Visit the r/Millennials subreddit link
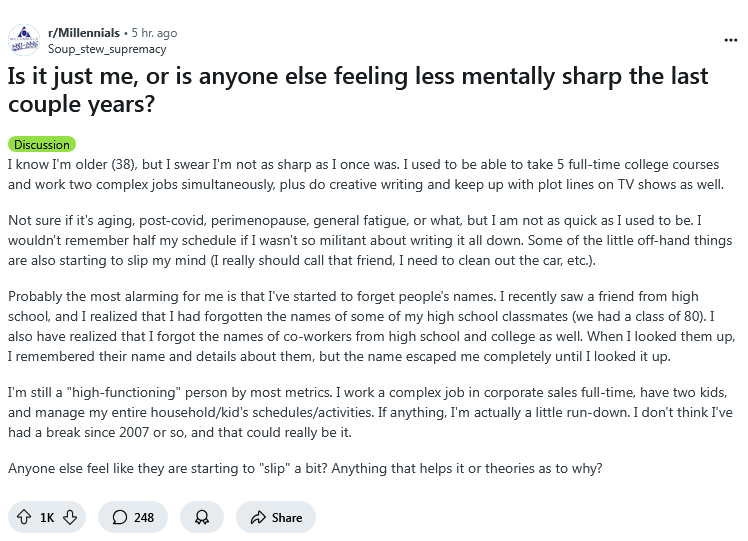Screen dimensions: 748x541 [x=84, y=32]
